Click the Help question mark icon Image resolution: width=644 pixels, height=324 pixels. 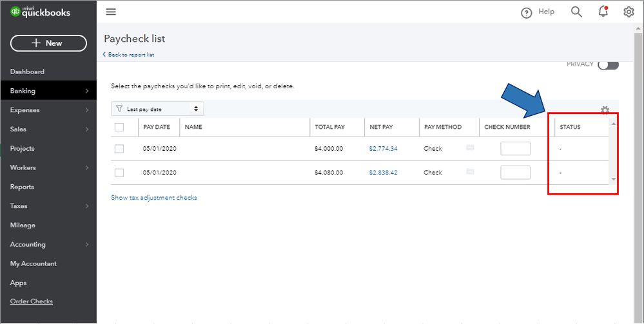(x=527, y=12)
